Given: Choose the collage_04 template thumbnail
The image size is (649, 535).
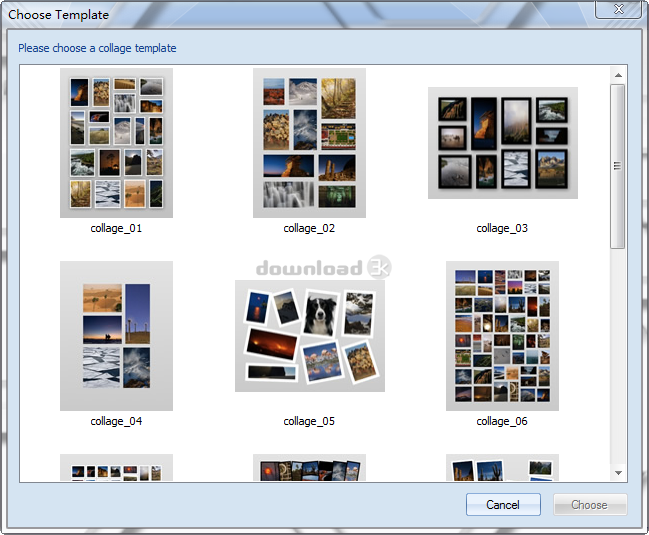Looking at the screenshot, I should [x=116, y=336].
